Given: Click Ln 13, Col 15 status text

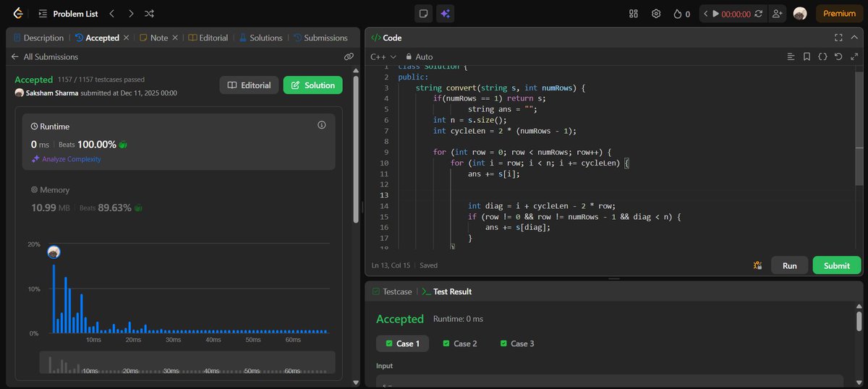Looking at the screenshot, I should [391, 265].
